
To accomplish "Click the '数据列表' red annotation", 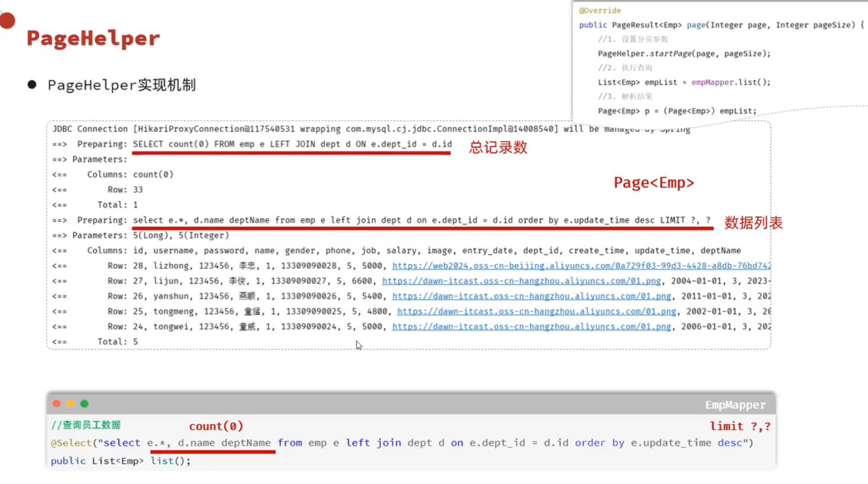I will click(x=754, y=223).
